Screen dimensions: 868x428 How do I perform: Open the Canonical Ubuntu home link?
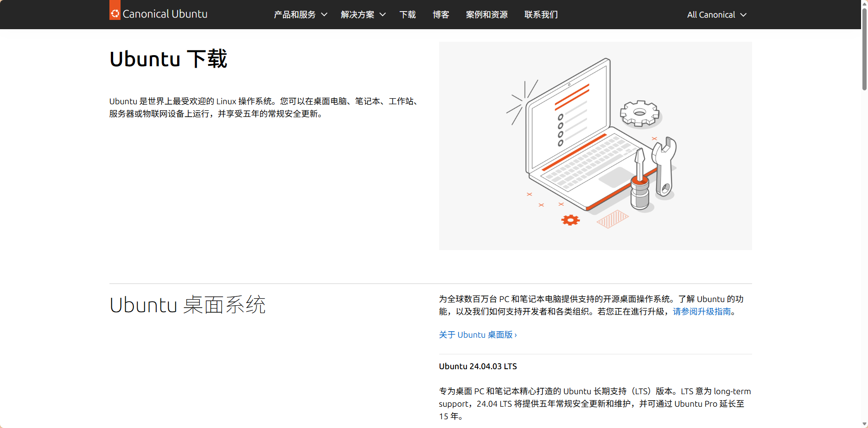coord(159,14)
